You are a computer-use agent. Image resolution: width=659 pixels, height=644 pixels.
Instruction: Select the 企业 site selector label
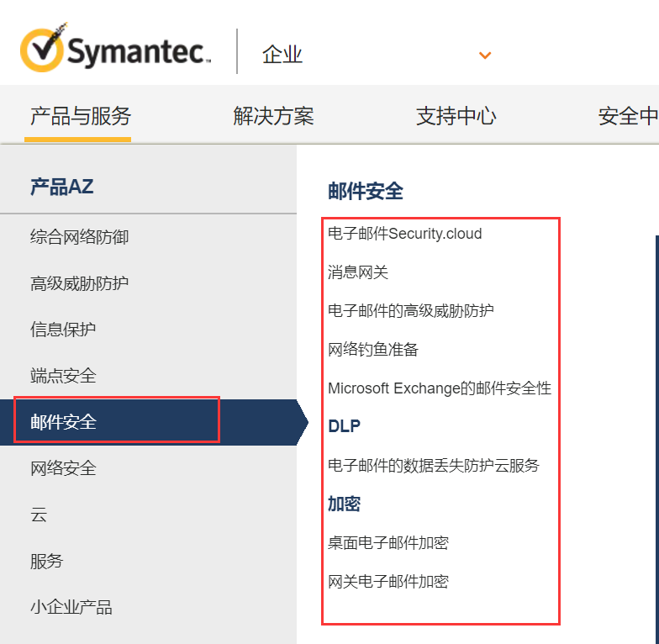tap(282, 55)
